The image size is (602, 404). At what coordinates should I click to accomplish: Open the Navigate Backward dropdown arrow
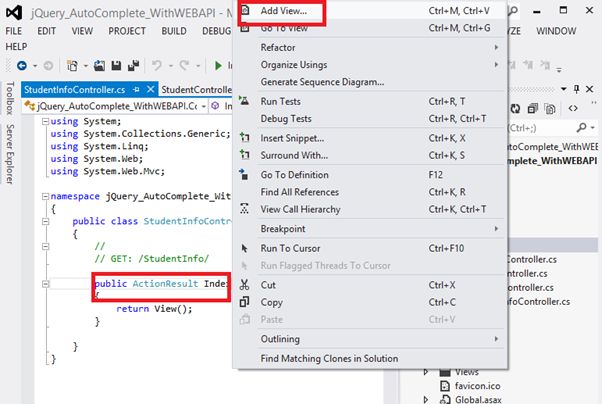[35, 66]
